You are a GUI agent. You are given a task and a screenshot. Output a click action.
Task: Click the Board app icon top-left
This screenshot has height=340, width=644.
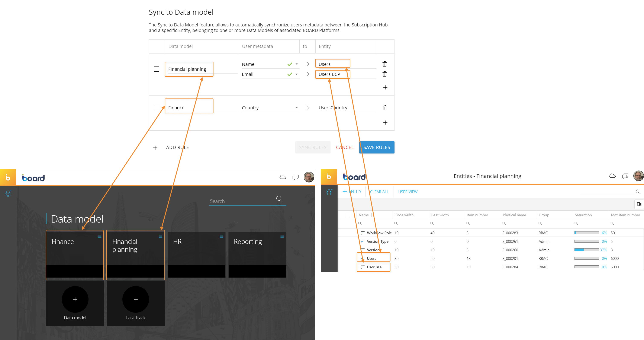coord(8,177)
